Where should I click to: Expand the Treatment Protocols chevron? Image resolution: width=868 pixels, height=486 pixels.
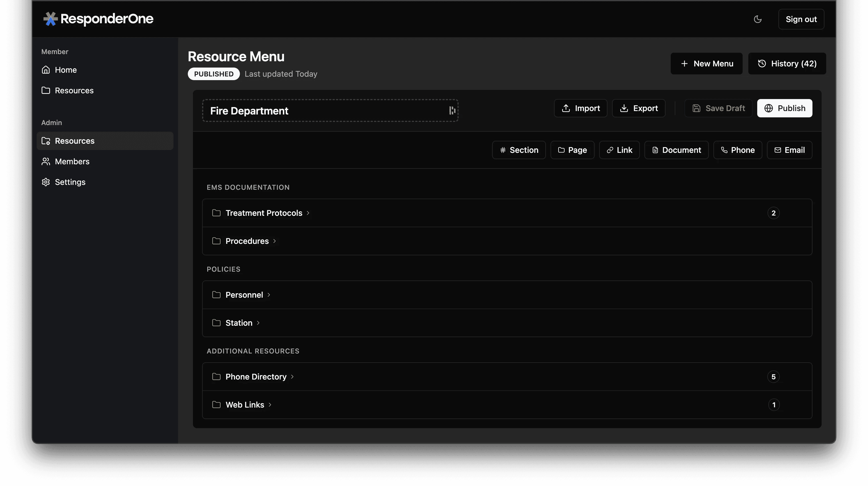coord(308,213)
